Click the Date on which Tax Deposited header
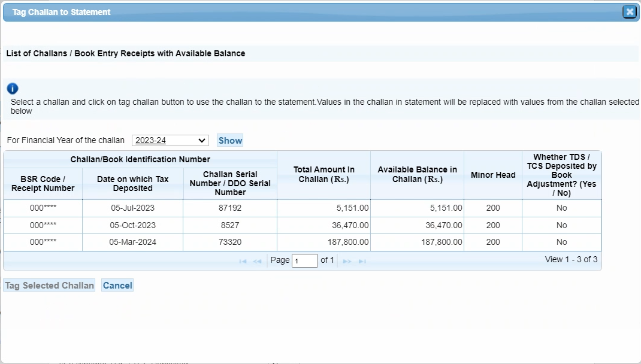Screen dimensions: 641x364 pos(133,183)
